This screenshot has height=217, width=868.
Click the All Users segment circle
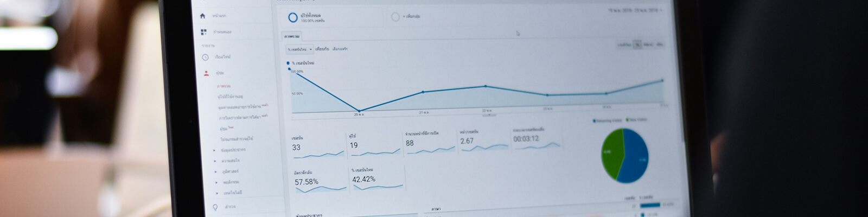292,18
